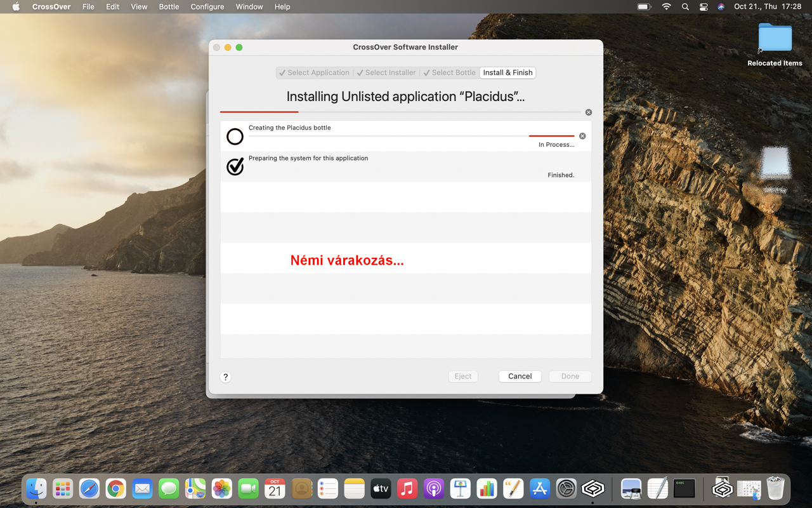Screen dimensions: 812x508
Task: Open Music from the Dock
Action: point(407,488)
